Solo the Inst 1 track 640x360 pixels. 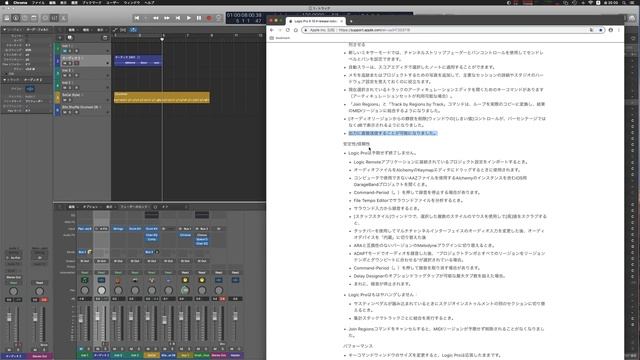[70, 51]
